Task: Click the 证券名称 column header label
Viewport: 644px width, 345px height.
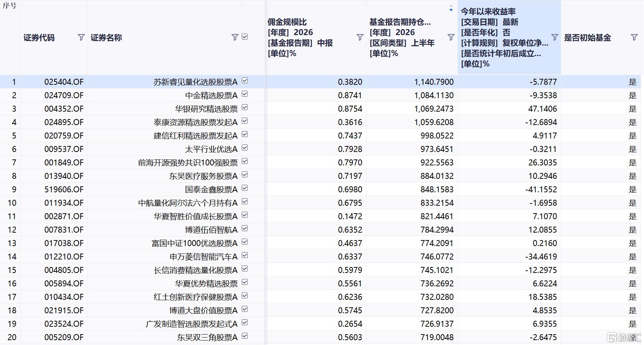Action: (106, 38)
